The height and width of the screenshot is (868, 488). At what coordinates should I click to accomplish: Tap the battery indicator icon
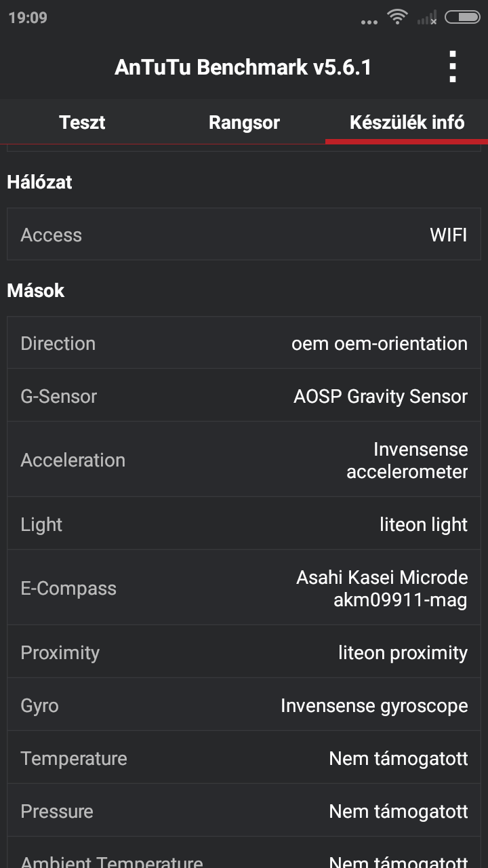[x=462, y=18]
